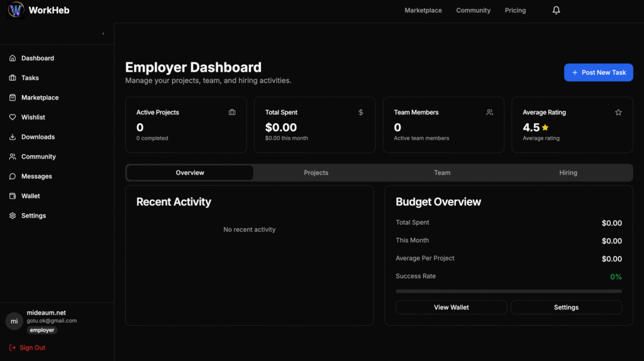Switch to the Team tab
The image size is (644, 361).
pyautogui.click(x=442, y=173)
